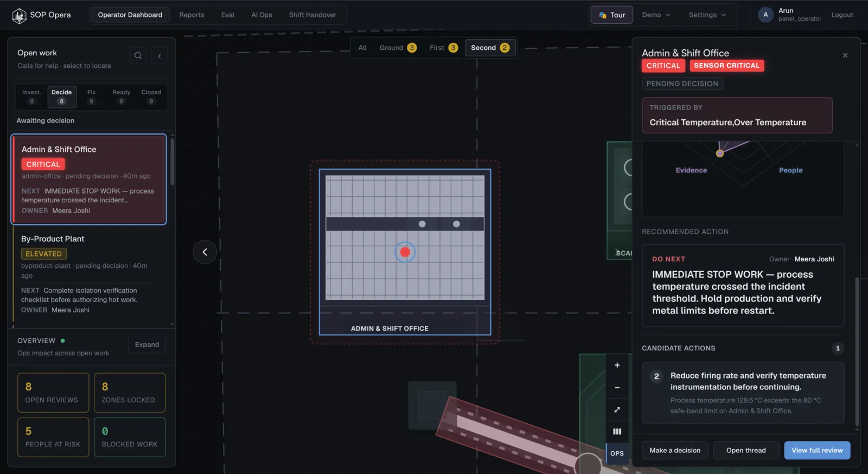Click the Blocked Work stat tile
Screen dimensions: 868x474
130,437
